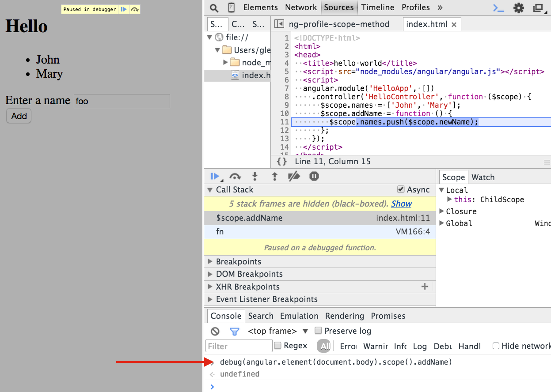Enable Regex filtering checkbox
The width and height of the screenshot is (551, 392).
tap(277, 346)
